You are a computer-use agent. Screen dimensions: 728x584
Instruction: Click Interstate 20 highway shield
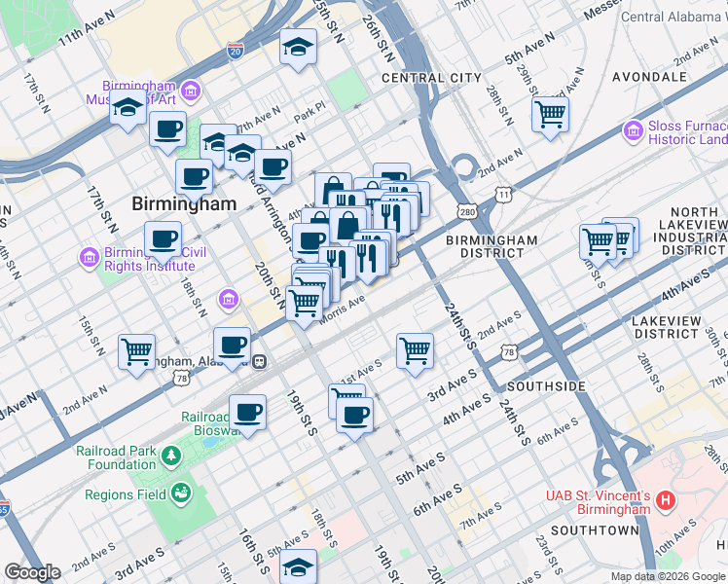pos(236,51)
